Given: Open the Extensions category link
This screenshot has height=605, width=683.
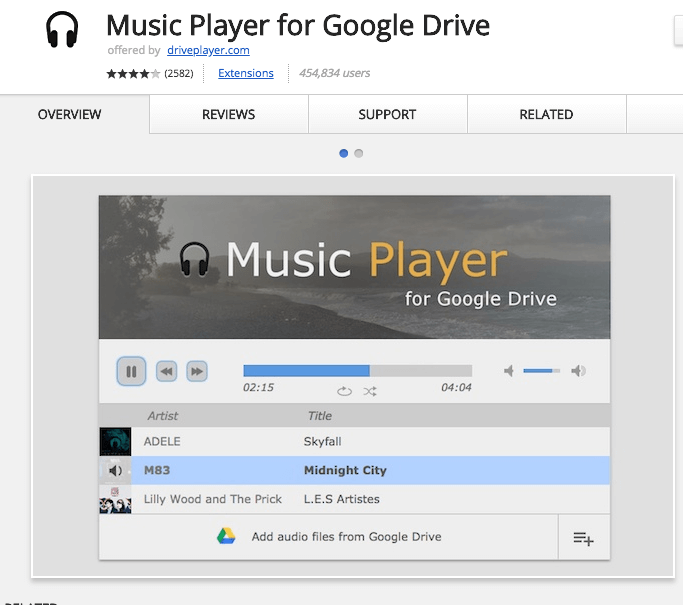Looking at the screenshot, I should 246,73.
